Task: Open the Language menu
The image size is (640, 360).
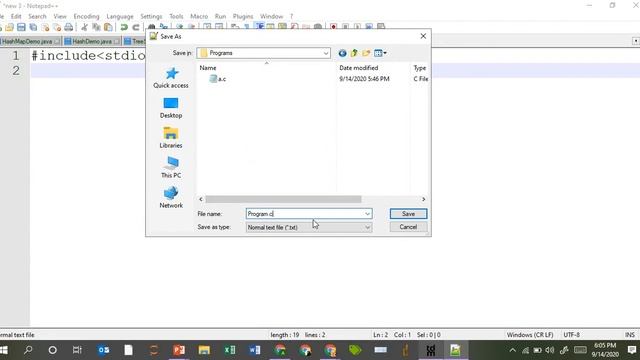Action: coord(120,16)
